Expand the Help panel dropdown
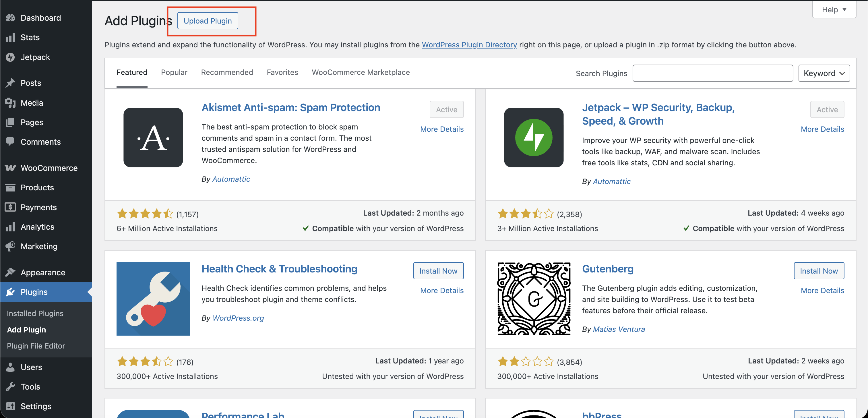This screenshot has height=418, width=868. (x=834, y=10)
